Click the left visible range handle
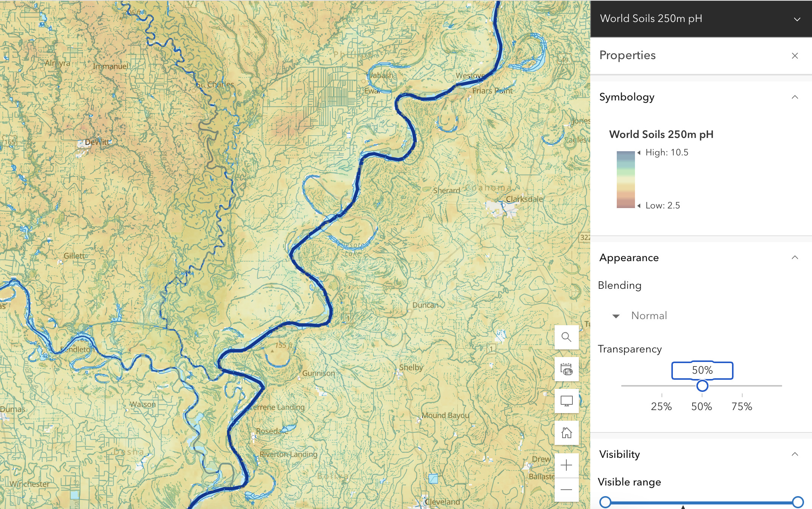This screenshot has height=509, width=812. pos(605,502)
